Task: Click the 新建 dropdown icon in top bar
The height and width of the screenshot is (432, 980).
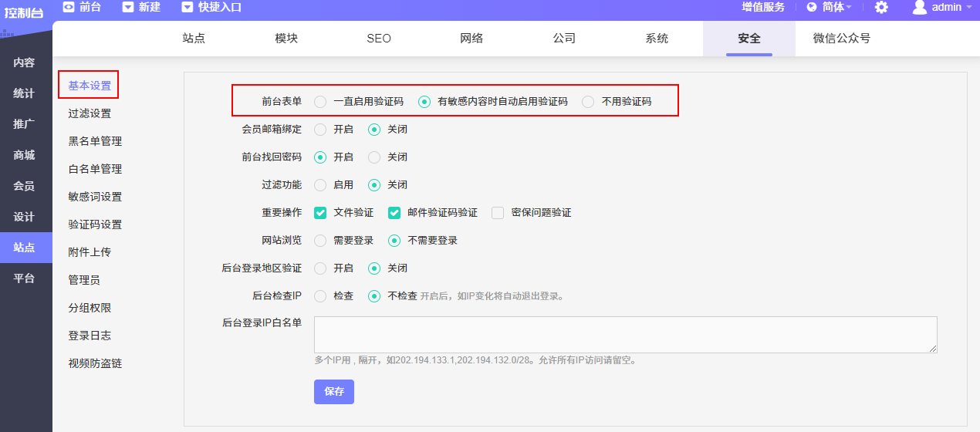Action: [x=128, y=7]
